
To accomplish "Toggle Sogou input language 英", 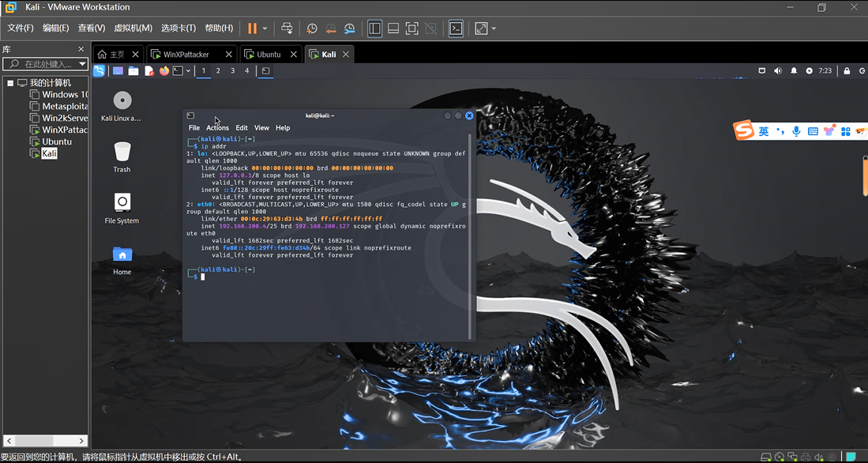I will [x=764, y=131].
